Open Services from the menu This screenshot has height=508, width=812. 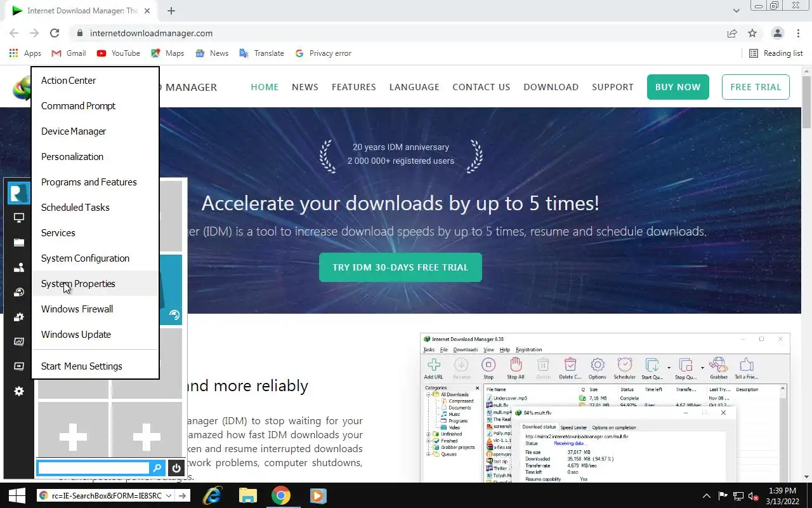95,233
